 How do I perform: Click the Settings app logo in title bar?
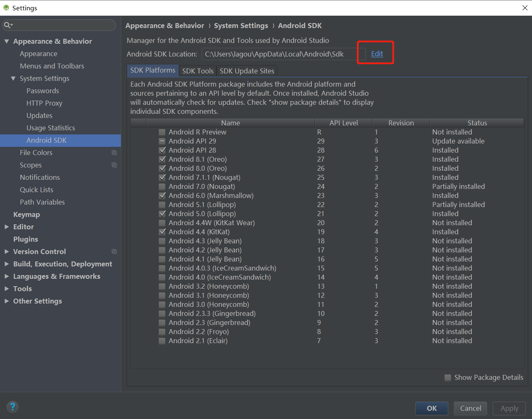6,7
